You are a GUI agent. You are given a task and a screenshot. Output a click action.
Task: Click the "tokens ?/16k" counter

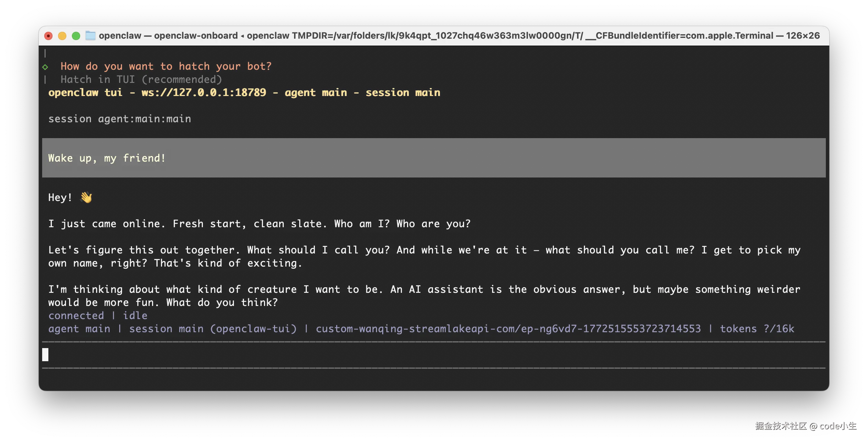click(757, 329)
